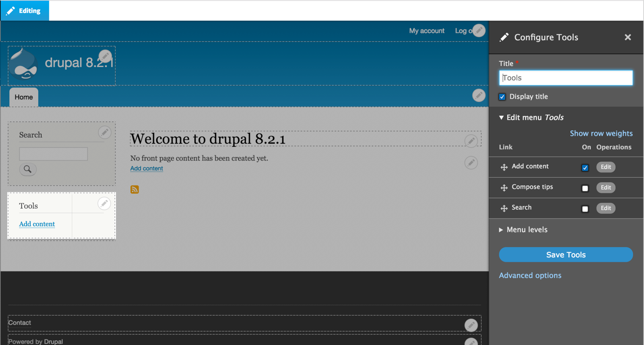Click the Drupal drop logo
The width and height of the screenshot is (644, 345).
23,64
